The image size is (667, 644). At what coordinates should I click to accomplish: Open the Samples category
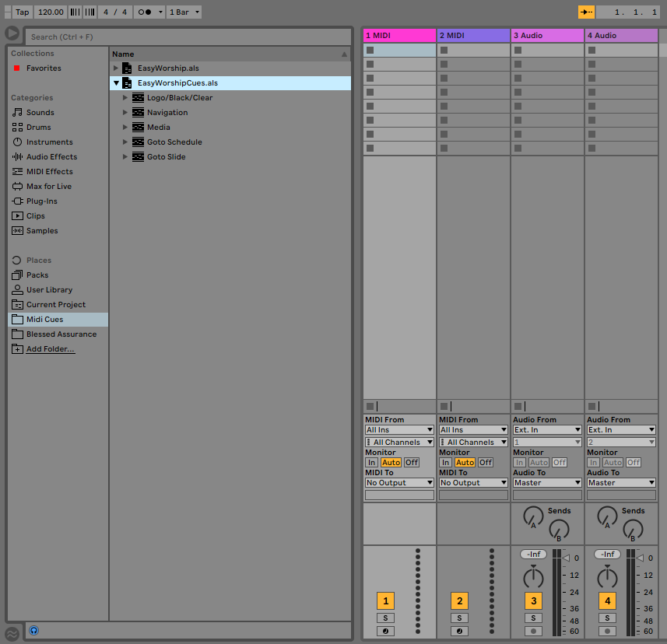(x=42, y=231)
